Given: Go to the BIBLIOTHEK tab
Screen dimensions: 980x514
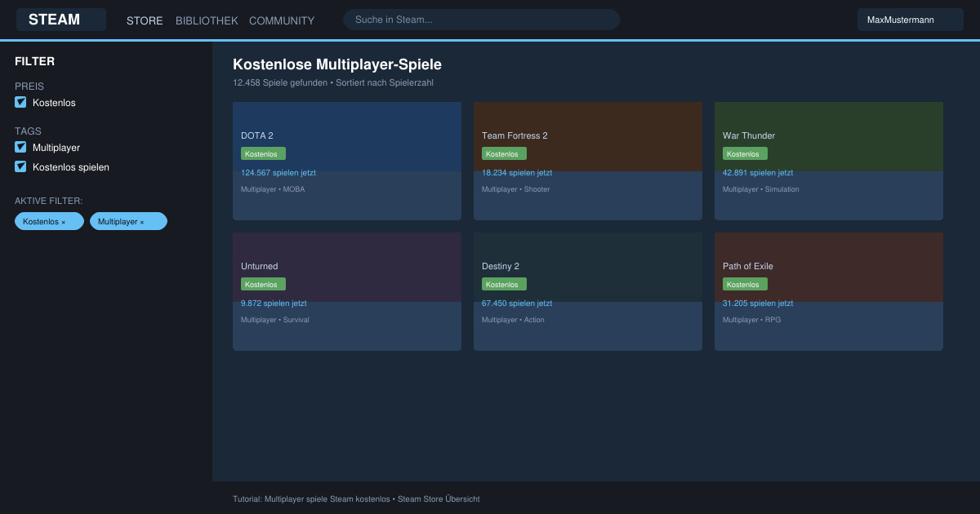Looking at the screenshot, I should 207,20.
